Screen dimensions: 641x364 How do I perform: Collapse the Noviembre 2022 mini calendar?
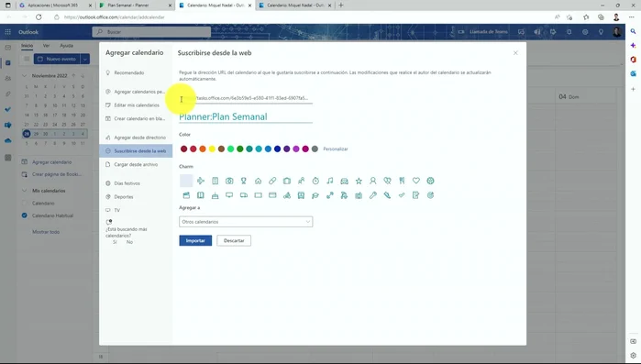click(x=25, y=76)
